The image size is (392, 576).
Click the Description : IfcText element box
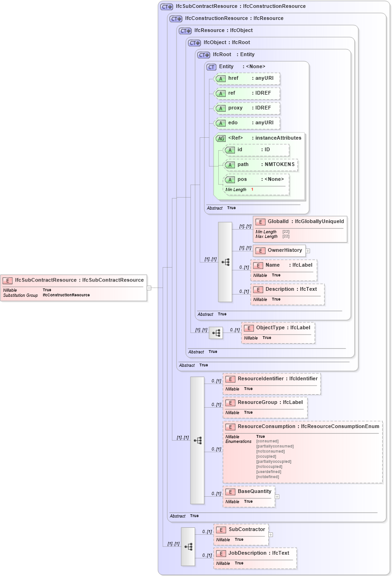pyautogui.click(x=287, y=294)
